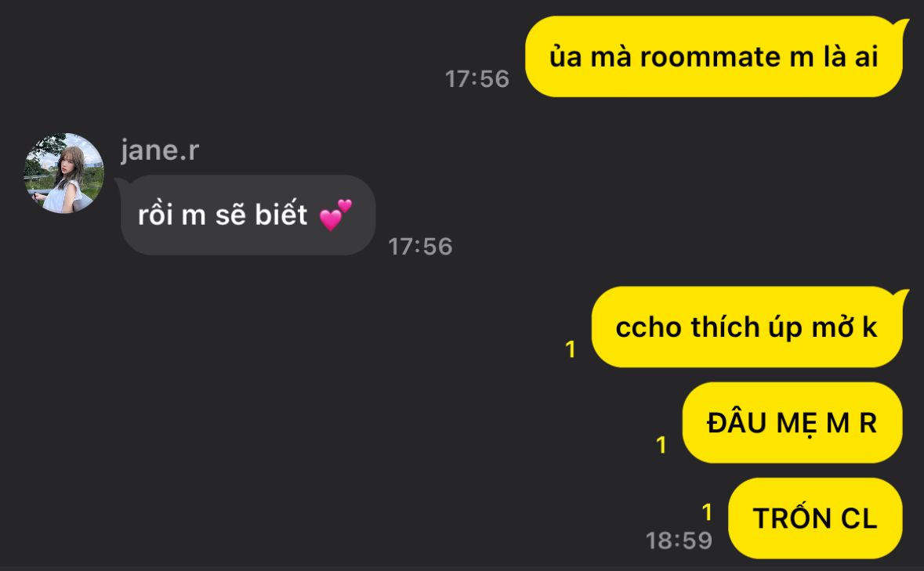Viewport: 924px width, 571px height.
Task: Click the tail of jane.r's gray bubble
Action: [x=122, y=183]
